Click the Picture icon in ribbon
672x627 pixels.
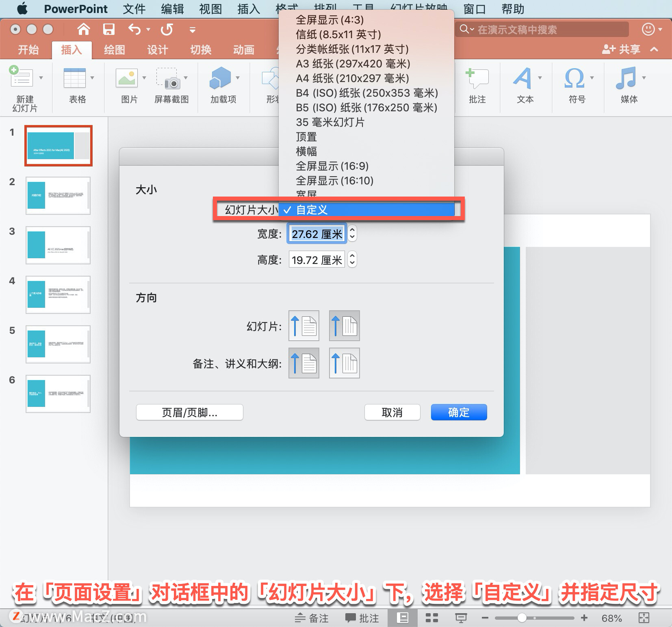127,78
